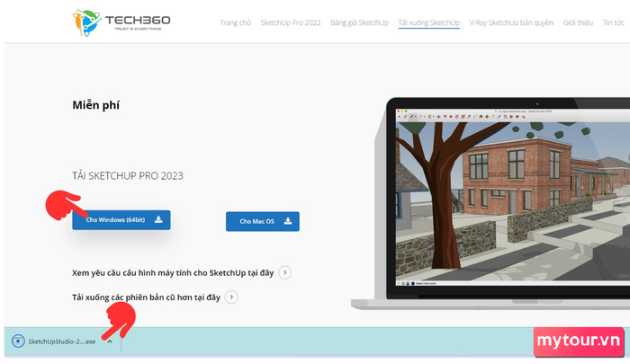Screen dimensions: 630x364
Task: Download SketchUp Cho Windows (64bit)
Action: pyautogui.click(x=121, y=220)
